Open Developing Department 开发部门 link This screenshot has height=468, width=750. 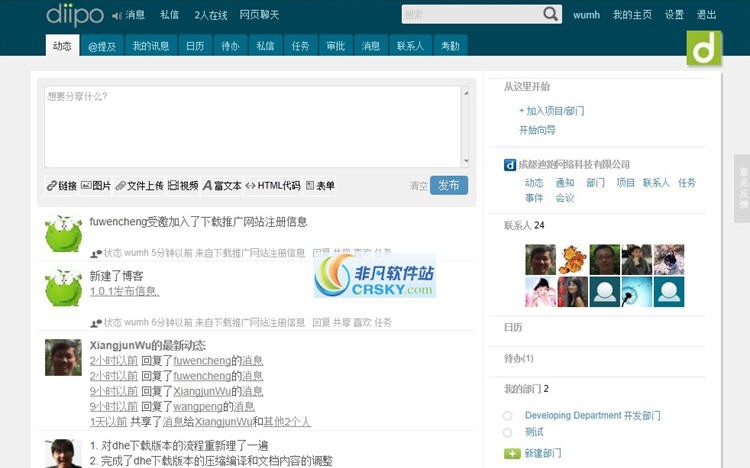click(593, 415)
